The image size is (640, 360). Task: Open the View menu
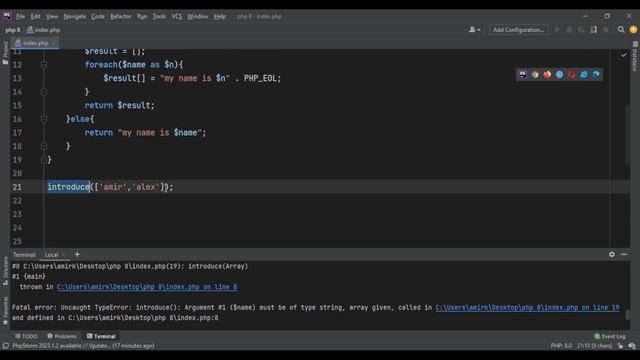[x=52, y=16]
